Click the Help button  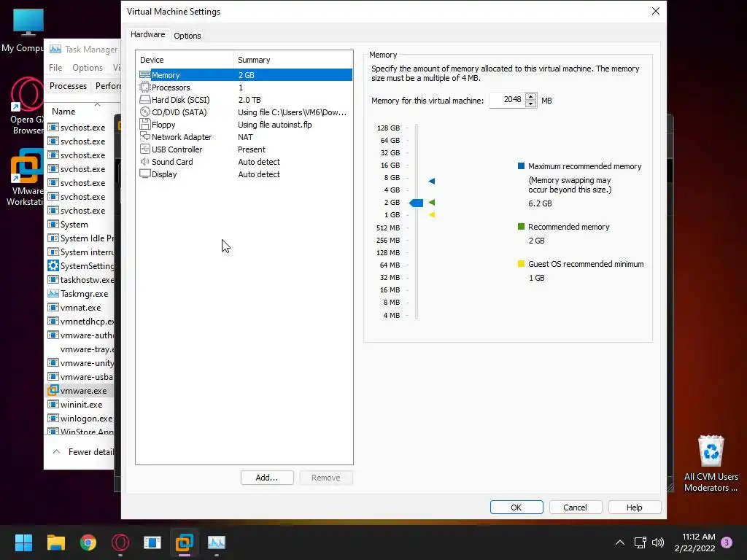coord(634,507)
